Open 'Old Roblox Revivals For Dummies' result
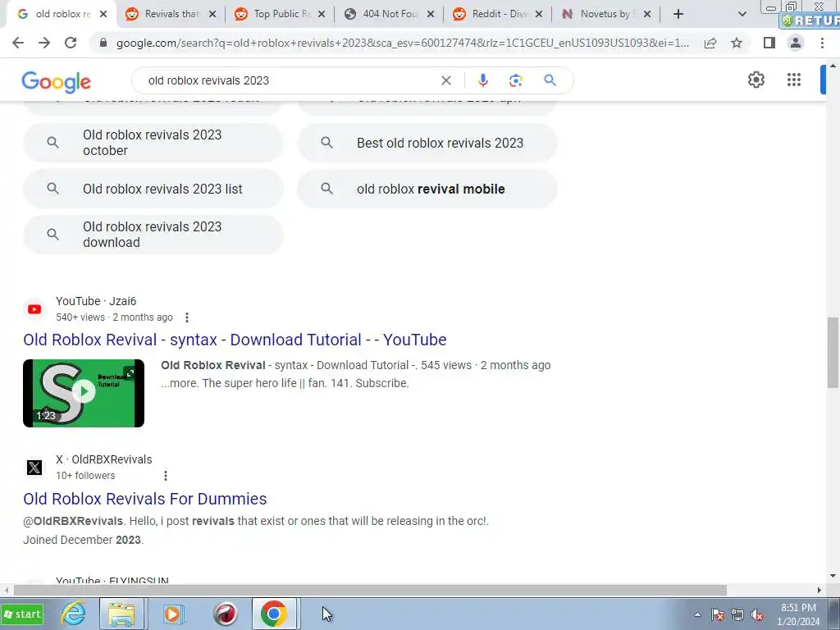The height and width of the screenshot is (630, 840). [x=144, y=499]
